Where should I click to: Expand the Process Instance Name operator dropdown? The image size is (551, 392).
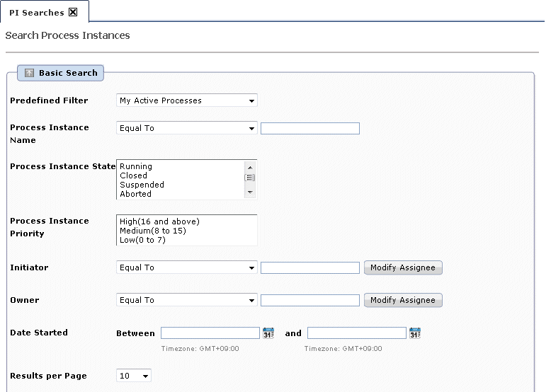tap(186, 128)
